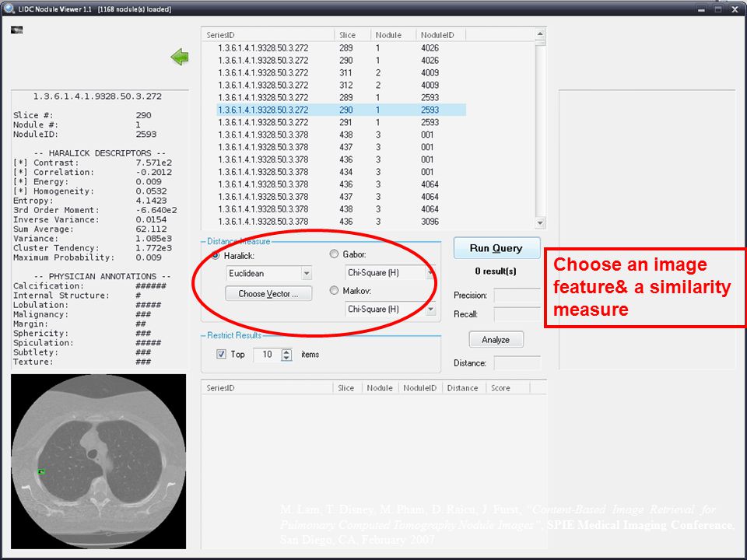Click the green back arrow icon

(x=180, y=57)
